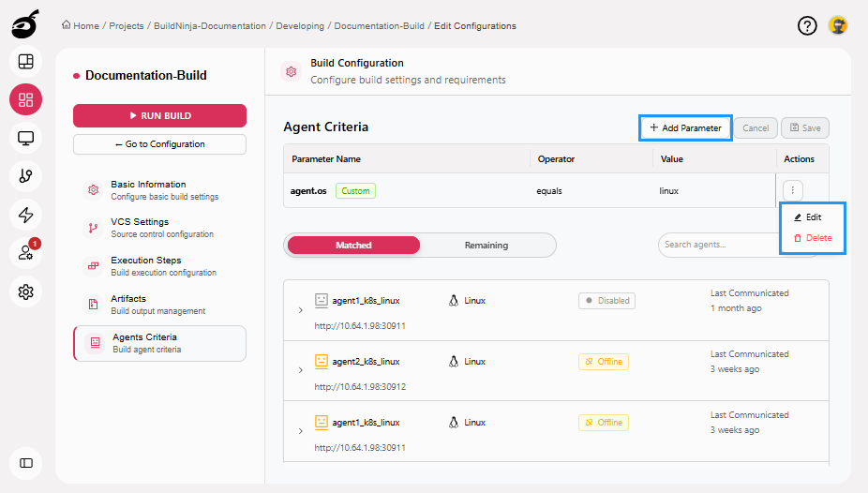Open the dashboard layout icon in sidebar
This screenshot has height=493, width=868.
(26, 62)
